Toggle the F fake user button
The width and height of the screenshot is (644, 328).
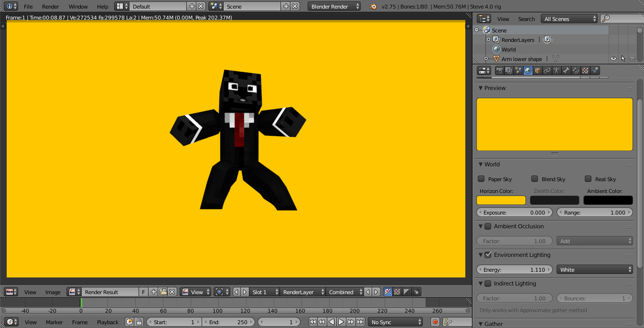143,292
